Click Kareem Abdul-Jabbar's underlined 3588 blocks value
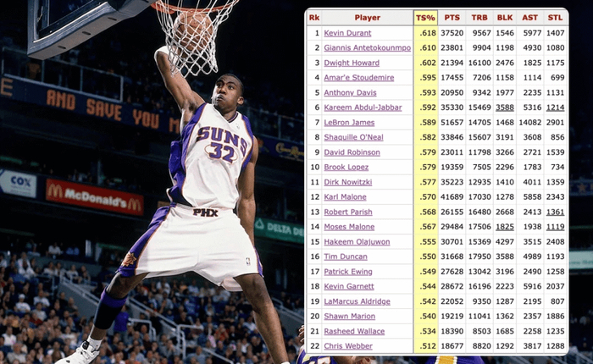Viewport: 593px width, 364px height. (505, 108)
